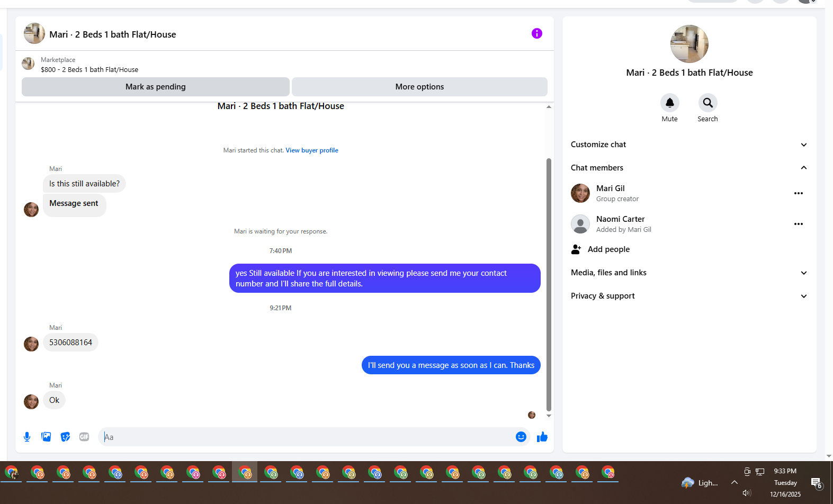Record a voice clip with microphone icon
The width and height of the screenshot is (833, 504).
27,437
